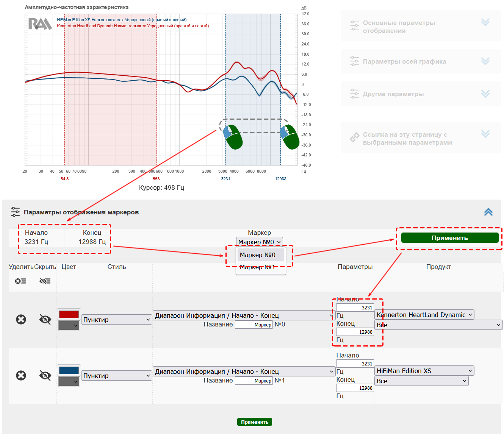Click the 54.8 marker label below the graph
This screenshot has height=434, width=504.
[65, 179]
